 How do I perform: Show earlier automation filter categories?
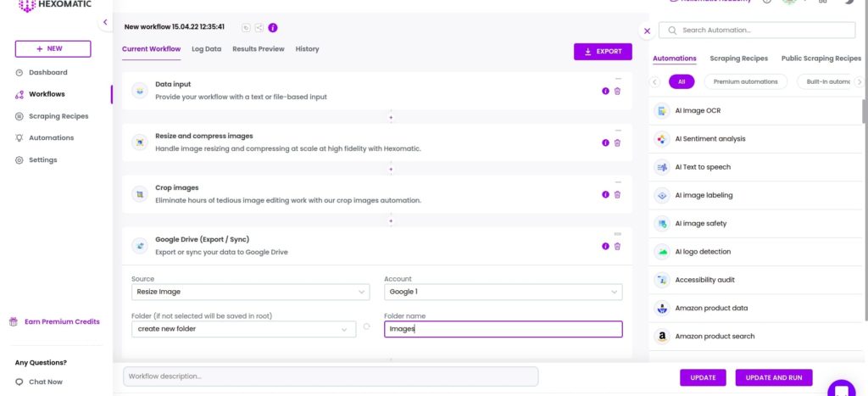pyautogui.click(x=654, y=82)
